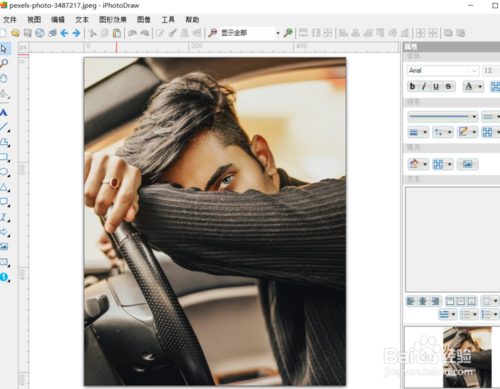The width and height of the screenshot is (500, 389).
Task: Open the line arrow ends dropdown
Action: tap(443, 132)
